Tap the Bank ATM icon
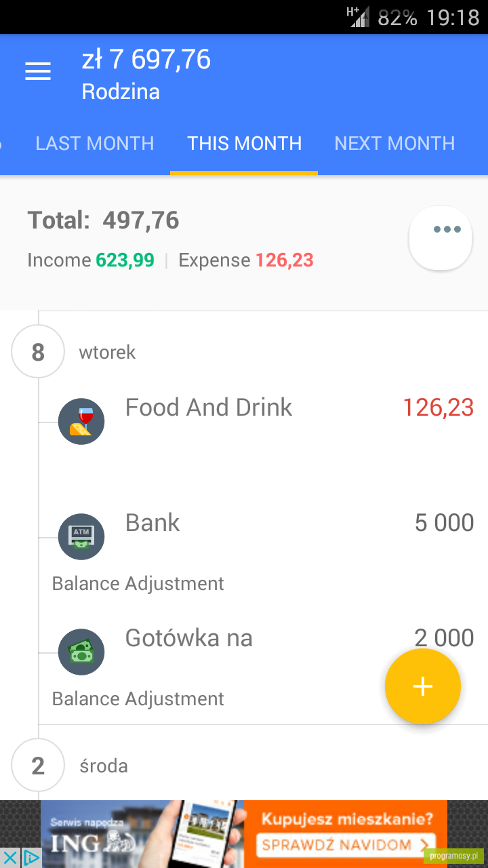 81,537
